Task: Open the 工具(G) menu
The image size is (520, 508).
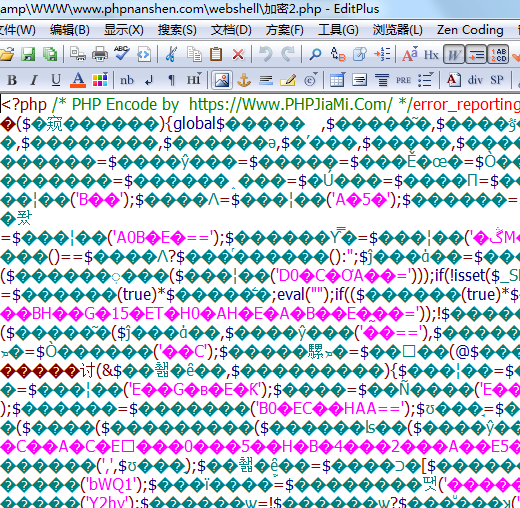Action: point(338,30)
